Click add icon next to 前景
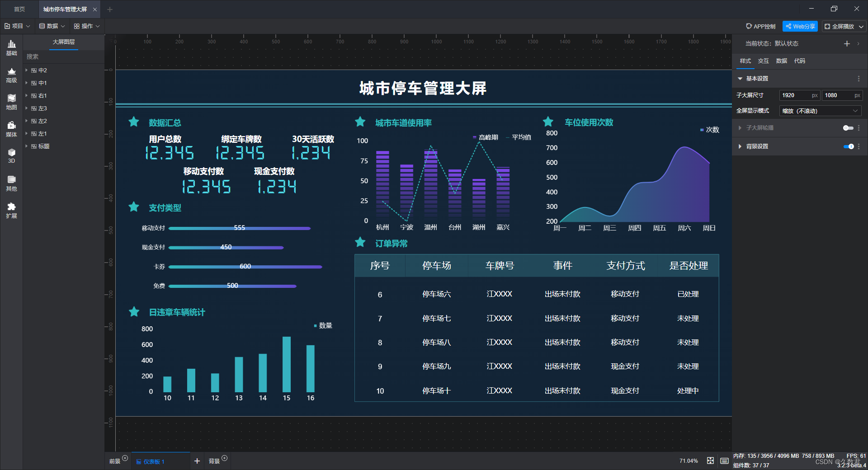 tap(125, 458)
